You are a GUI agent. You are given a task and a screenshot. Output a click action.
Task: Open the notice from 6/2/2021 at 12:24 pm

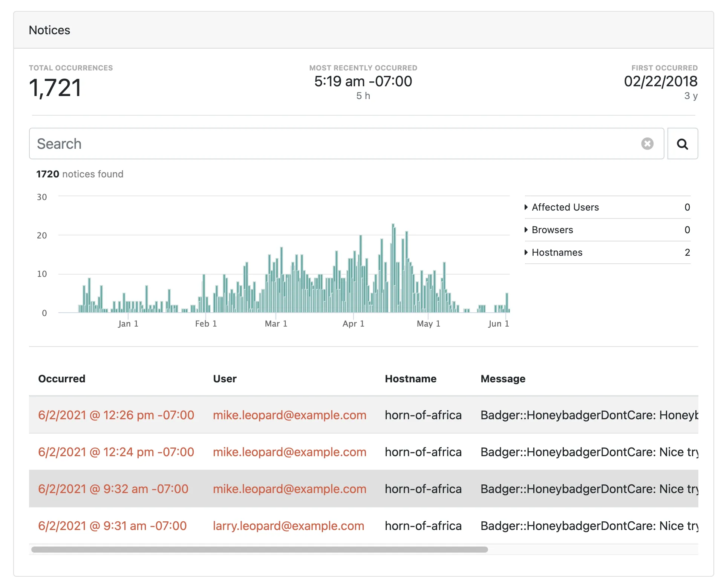[116, 452]
